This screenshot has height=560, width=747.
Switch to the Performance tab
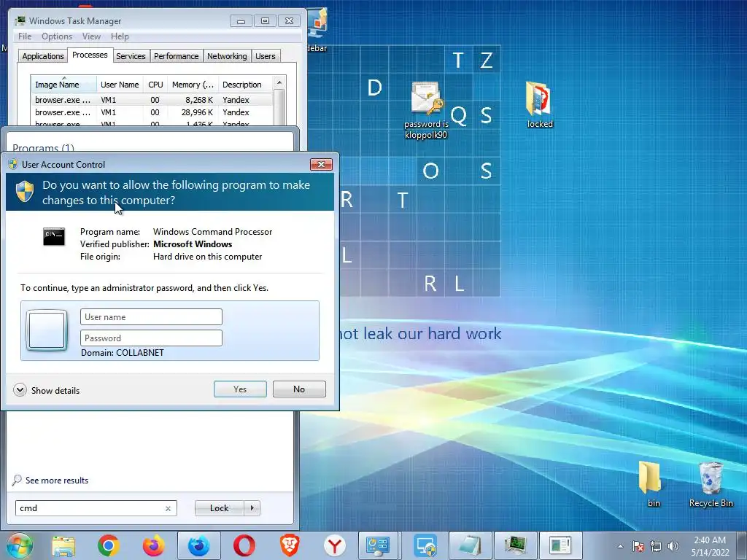[177, 56]
